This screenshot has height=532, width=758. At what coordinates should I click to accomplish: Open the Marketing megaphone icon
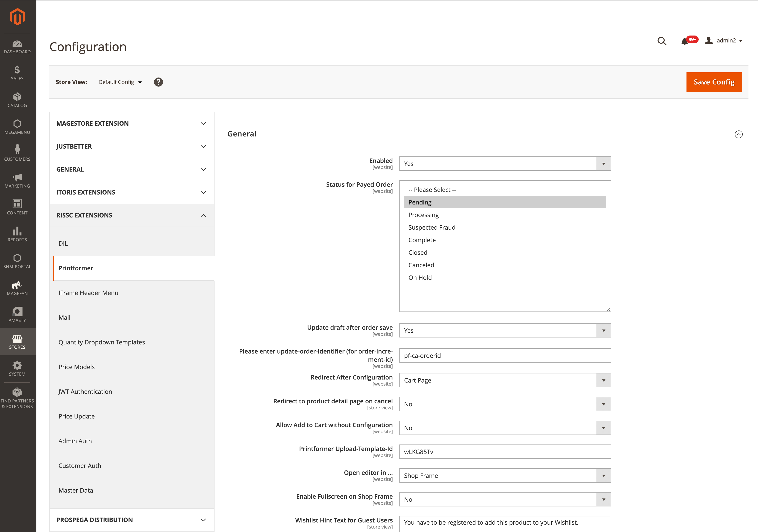pos(17,177)
